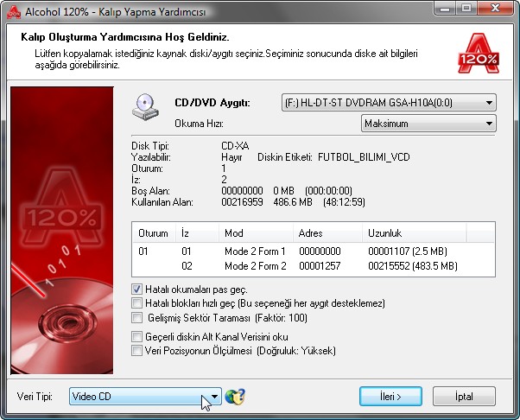This screenshot has width=520, height=420.
Task: Select track 01 Mode 2 Form 1 row
Action: tap(313, 251)
